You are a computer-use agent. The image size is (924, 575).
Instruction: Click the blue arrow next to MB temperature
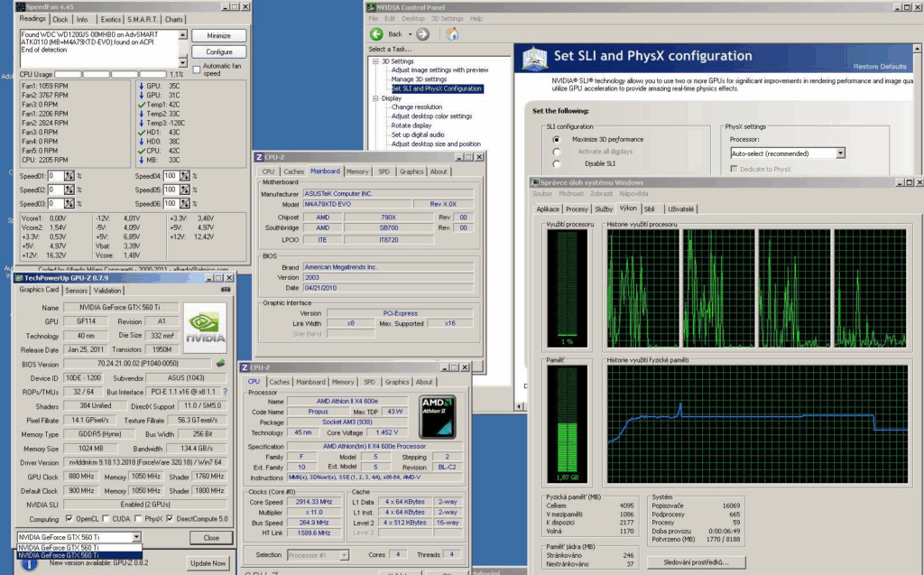click(x=142, y=160)
